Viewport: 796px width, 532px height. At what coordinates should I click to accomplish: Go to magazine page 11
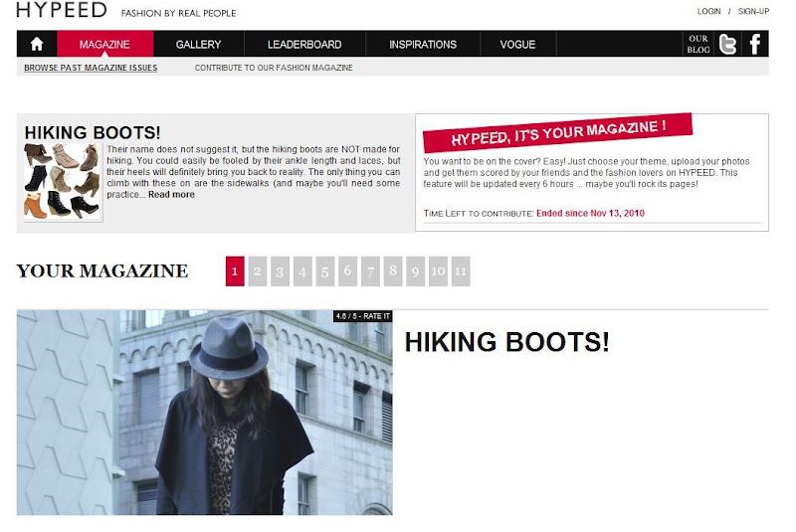click(x=461, y=271)
